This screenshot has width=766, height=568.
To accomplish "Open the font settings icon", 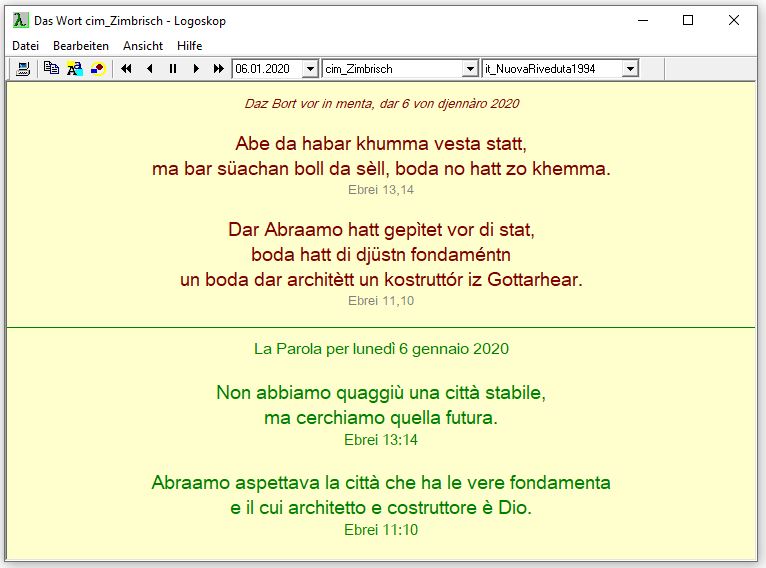I will coord(75,69).
